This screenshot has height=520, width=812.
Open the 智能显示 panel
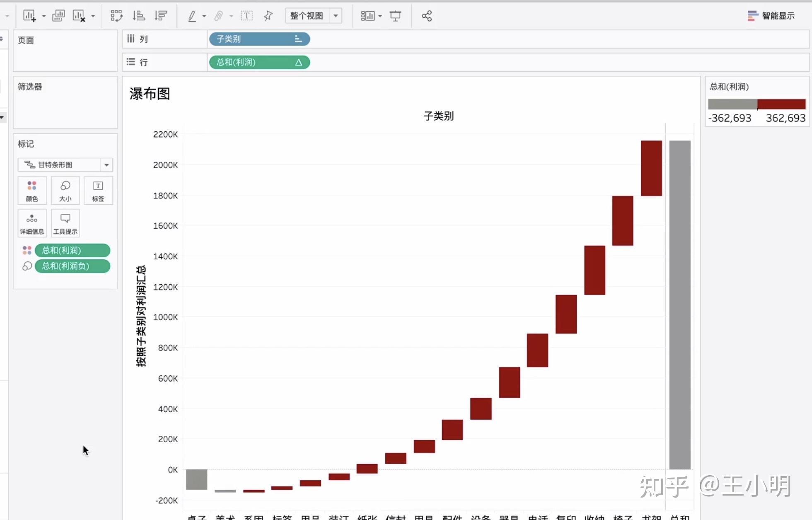[x=771, y=16]
